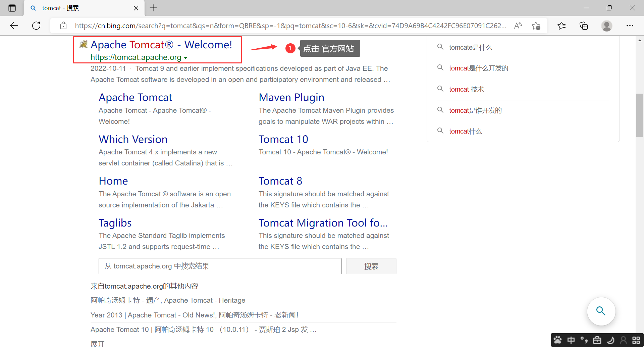644x347 pixels.
Task: Open the 'Taglibs' sitelink
Action: pos(115,223)
